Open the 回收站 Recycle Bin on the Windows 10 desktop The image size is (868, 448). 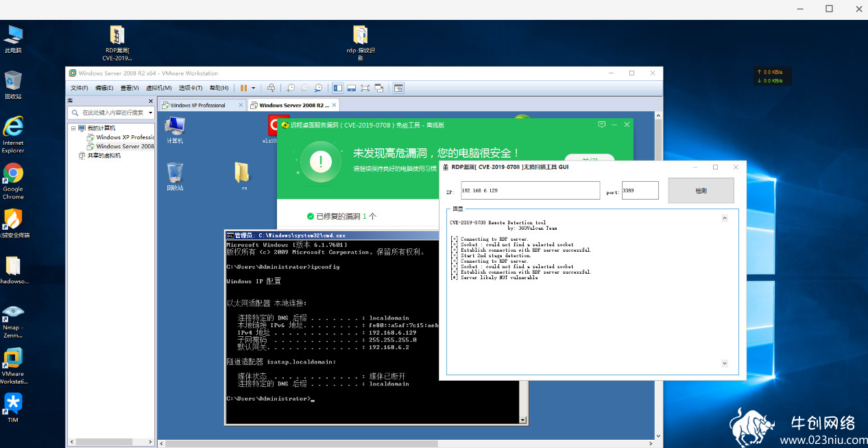pyautogui.click(x=13, y=86)
